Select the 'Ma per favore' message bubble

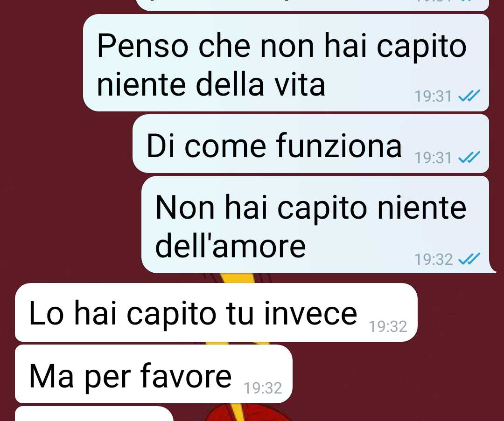(x=154, y=374)
